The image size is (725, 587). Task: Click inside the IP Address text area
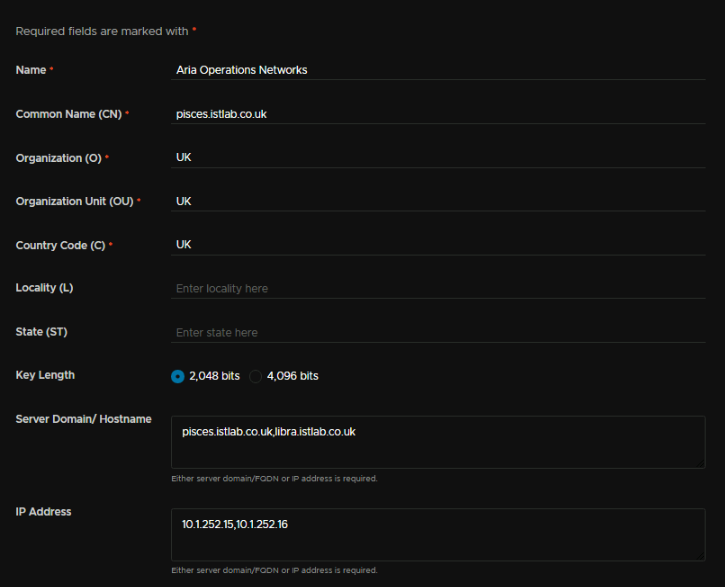click(x=438, y=535)
